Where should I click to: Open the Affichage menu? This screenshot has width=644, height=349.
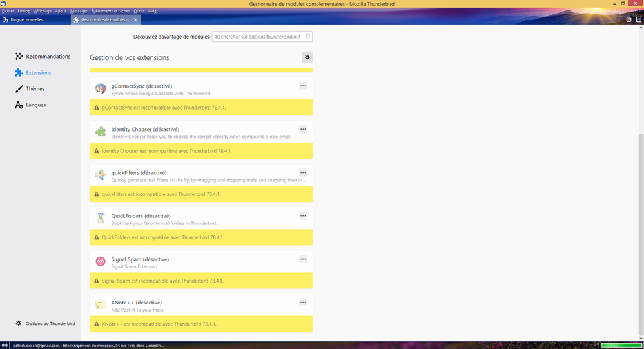(43, 11)
